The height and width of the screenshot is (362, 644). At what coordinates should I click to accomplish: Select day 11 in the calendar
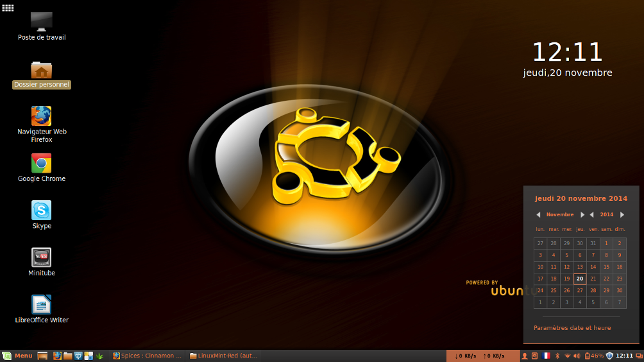tap(554, 267)
